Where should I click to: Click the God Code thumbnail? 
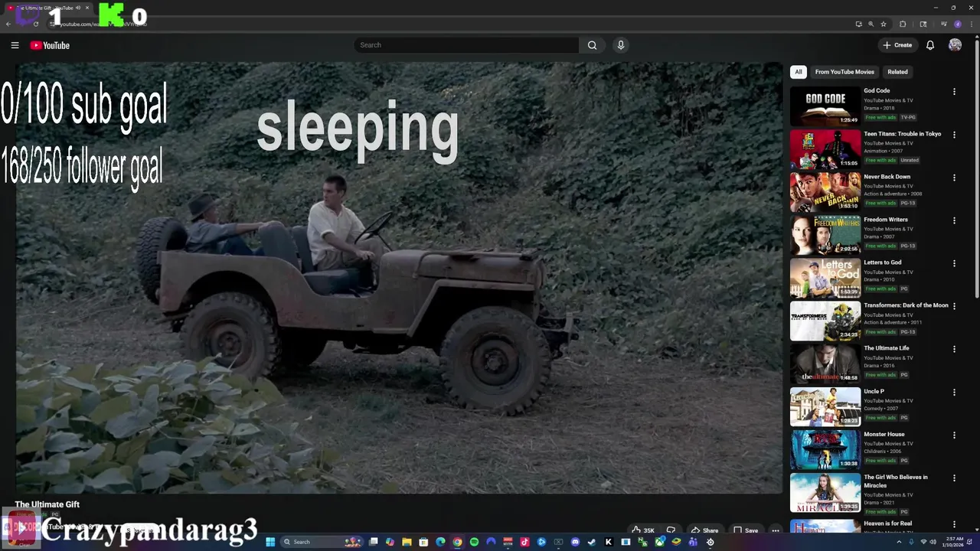coord(825,106)
